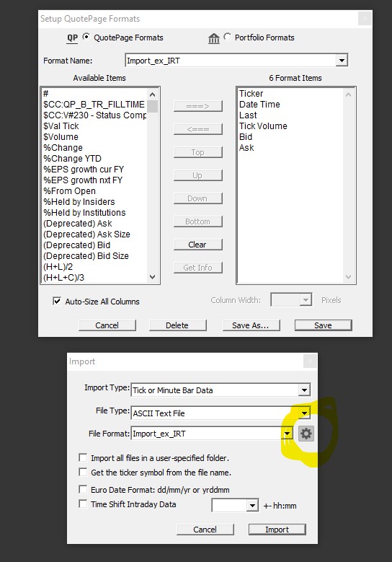This screenshot has height=562, width=392.
Task: Open the Time Shift hh:mm dropdown
Action: [x=252, y=506]
